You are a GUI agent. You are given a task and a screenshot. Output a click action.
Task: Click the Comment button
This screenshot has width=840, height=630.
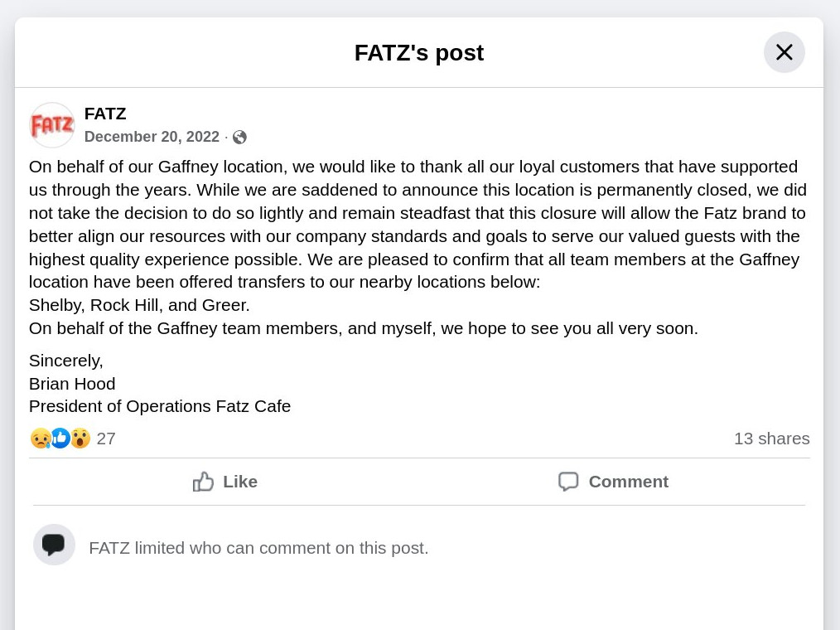click(613, 482)
